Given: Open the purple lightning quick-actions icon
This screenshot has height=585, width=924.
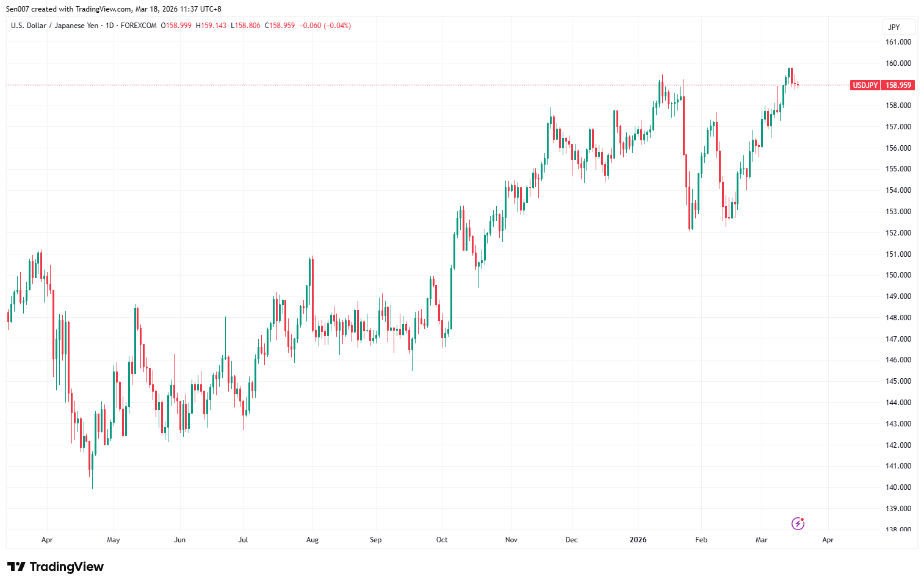Looking at the screenshot, I should (x=798, y=523).
